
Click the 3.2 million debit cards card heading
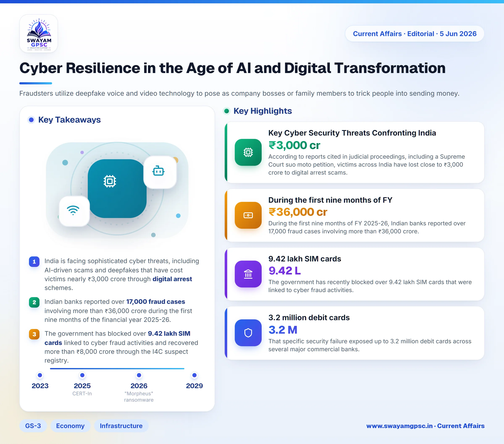[309, 318]
